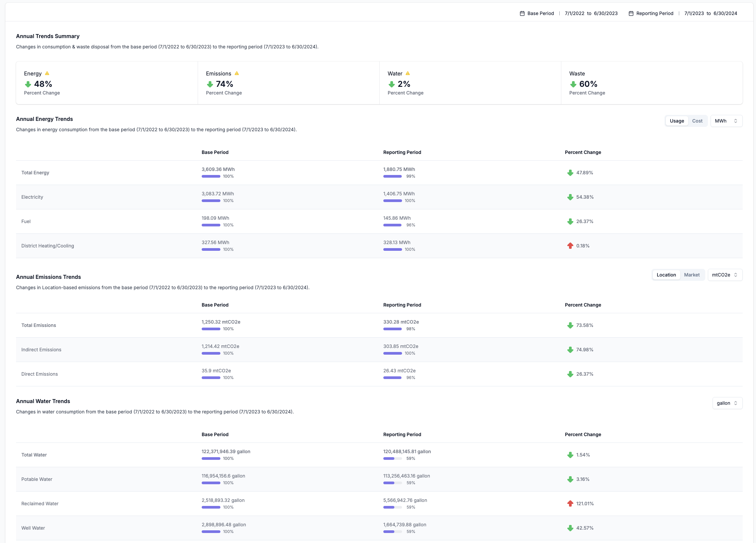Click the Emissions warning triangle icon

pyautogui.click(x=237, y=73)
